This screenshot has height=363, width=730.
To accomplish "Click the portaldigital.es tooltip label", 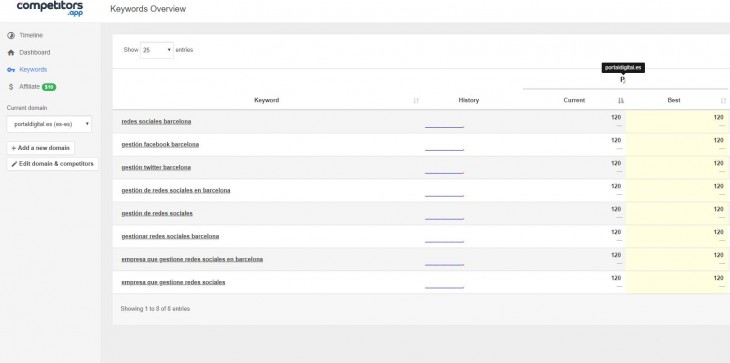I will pyautogui.click(x=623, y=68).
